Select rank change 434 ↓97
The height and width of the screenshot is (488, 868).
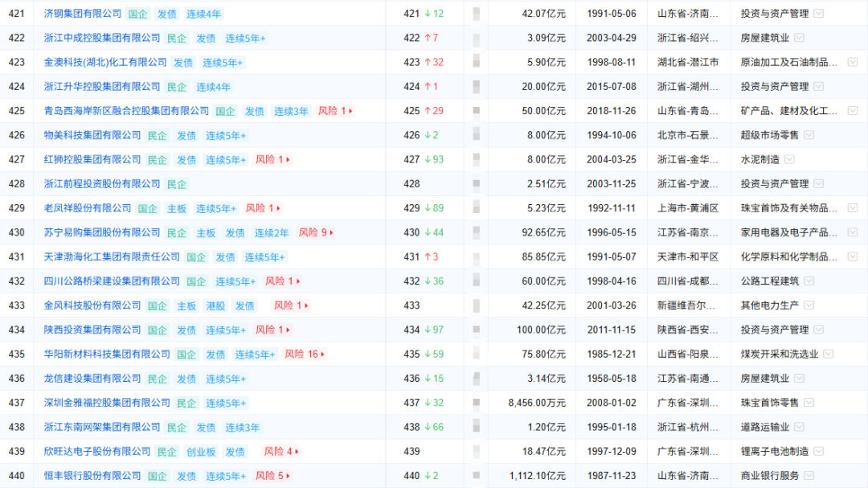[424, 330]
